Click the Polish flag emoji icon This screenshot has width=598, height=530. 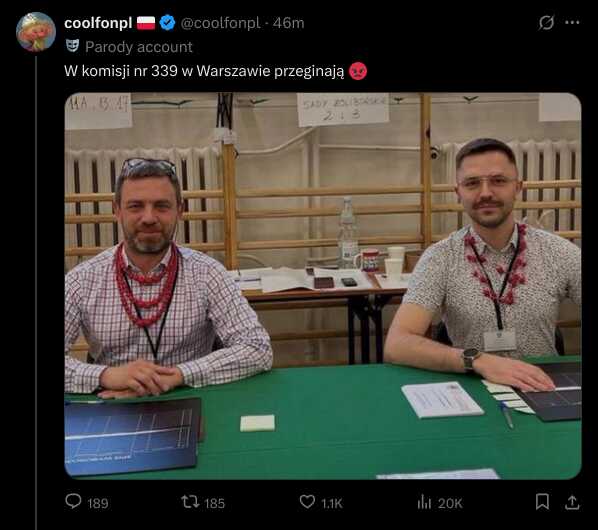(x=146, y=23)
